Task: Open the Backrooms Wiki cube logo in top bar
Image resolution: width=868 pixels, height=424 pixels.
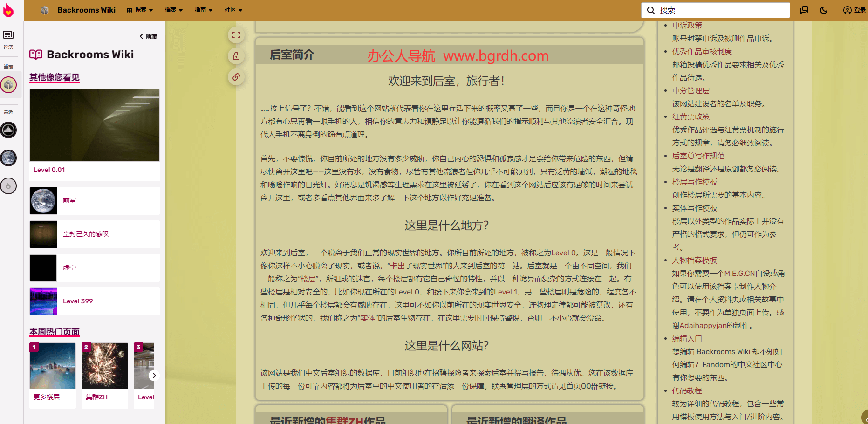Action: point(45,10)
